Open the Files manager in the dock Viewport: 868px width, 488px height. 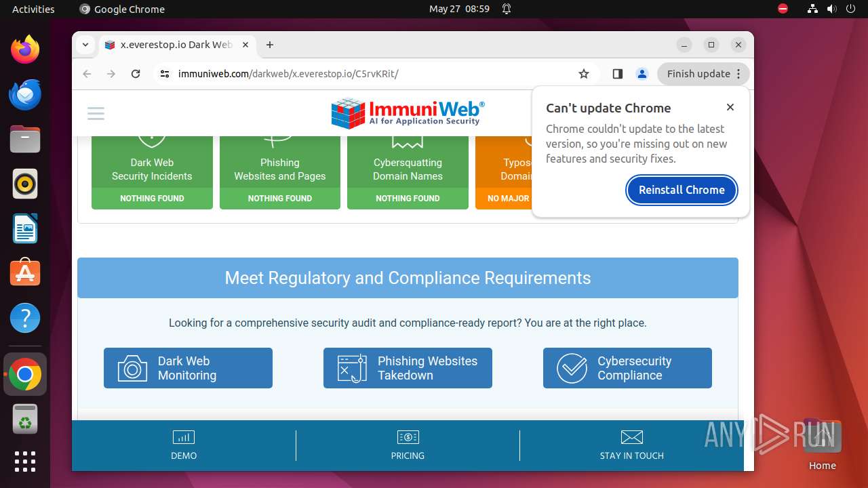pyautogui.click(x=25, y=139)
